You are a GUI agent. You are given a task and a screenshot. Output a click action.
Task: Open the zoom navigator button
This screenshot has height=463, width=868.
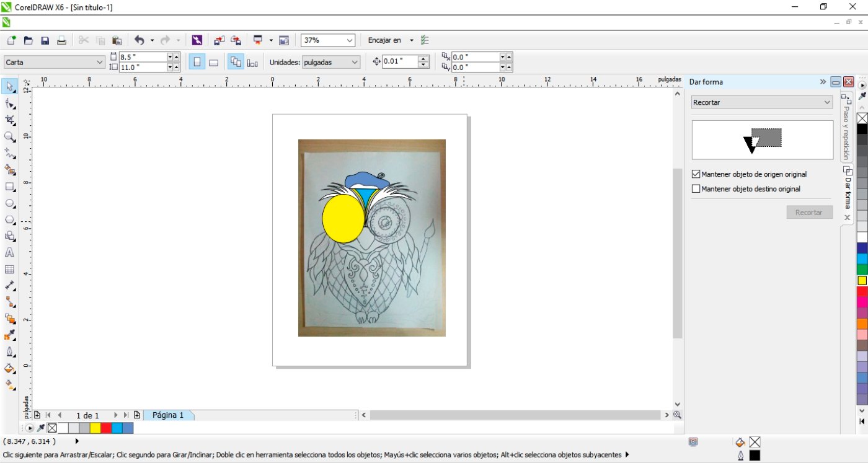click(677, 415)
